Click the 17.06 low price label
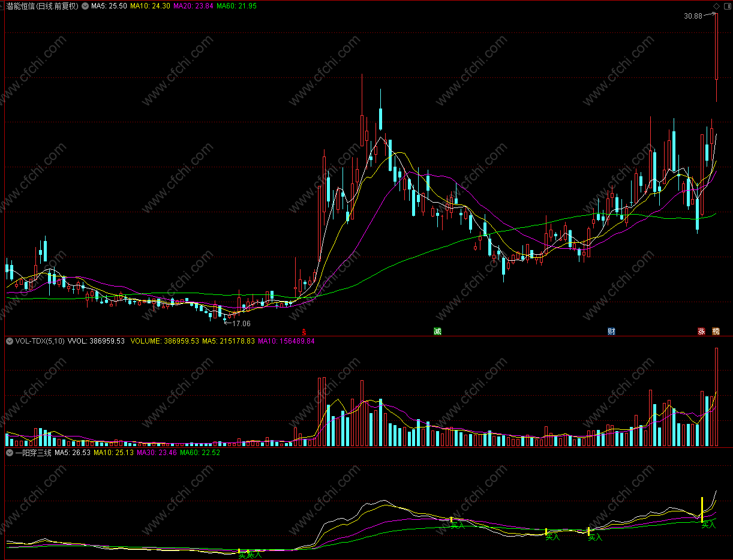 click(x=241, y=323)
